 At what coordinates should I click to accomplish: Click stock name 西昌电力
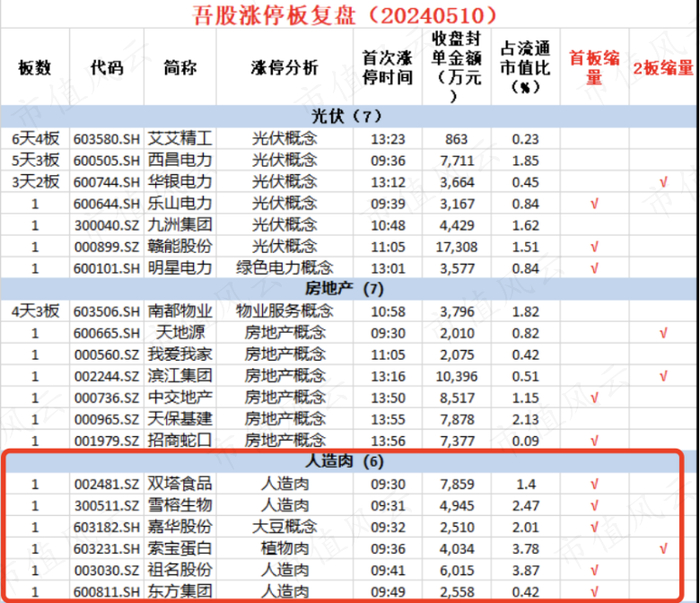(180, 160)
